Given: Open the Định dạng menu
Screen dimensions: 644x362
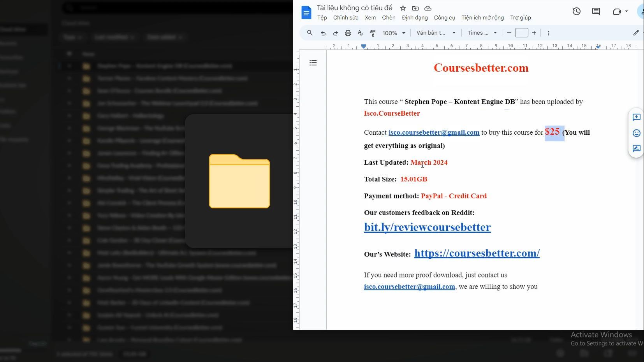Looking at the screenshot, I should [415, 18].
